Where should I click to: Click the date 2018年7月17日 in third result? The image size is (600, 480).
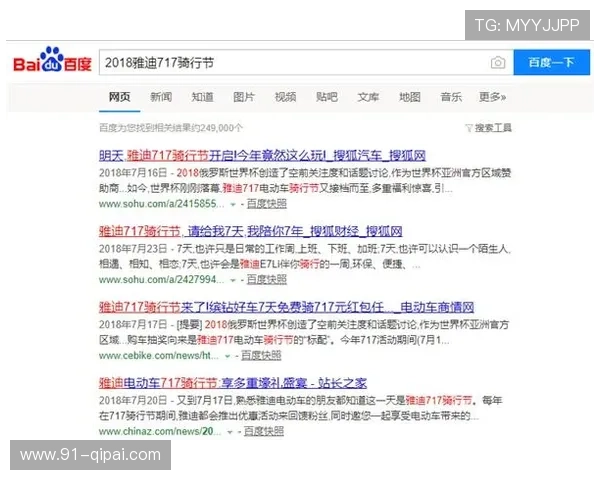[133, 324]
